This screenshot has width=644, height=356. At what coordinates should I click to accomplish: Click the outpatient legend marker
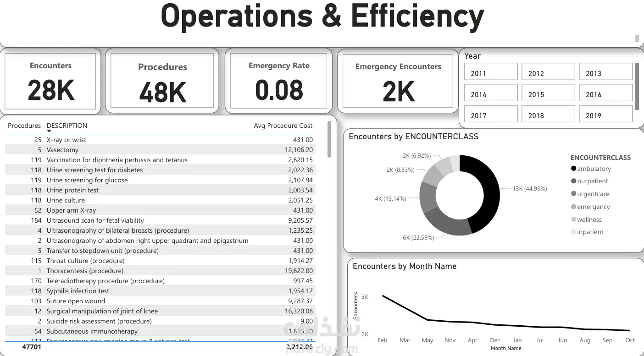[573, 181]
